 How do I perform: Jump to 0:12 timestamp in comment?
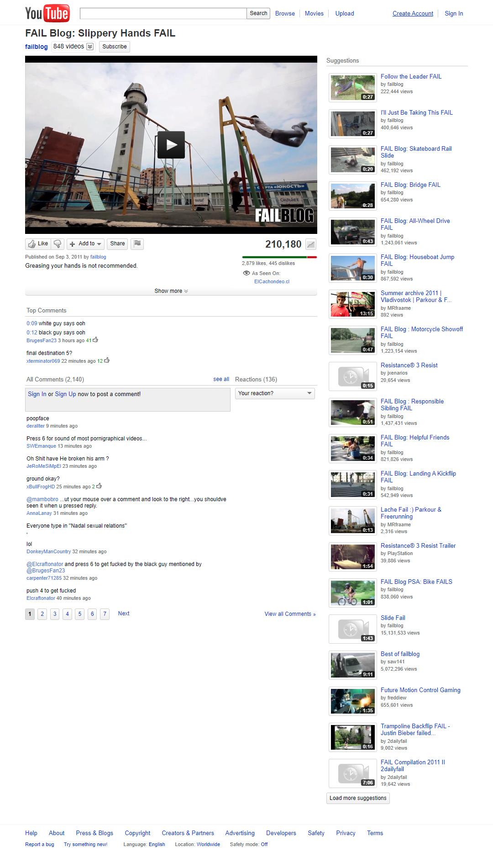pyautogui.click(x=32, y=333)
